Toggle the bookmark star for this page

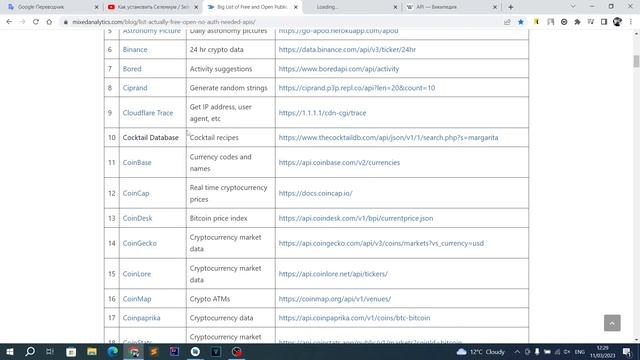521,22
